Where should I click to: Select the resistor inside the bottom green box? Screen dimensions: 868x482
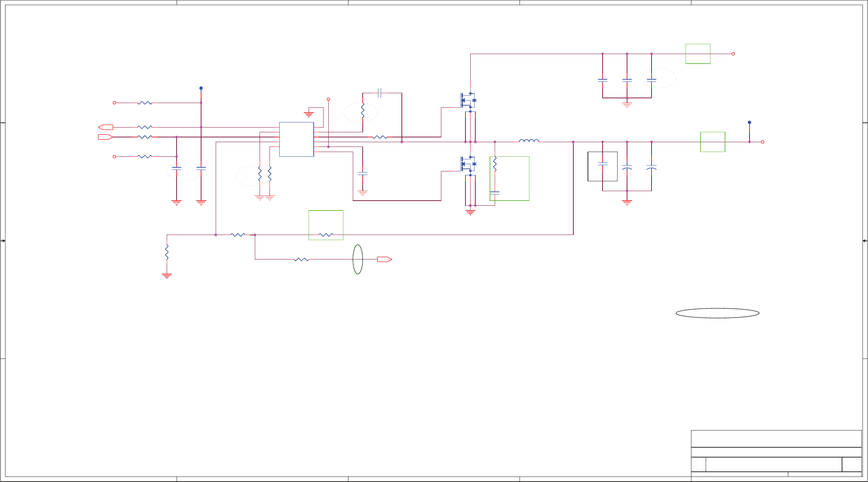(326, 235)
